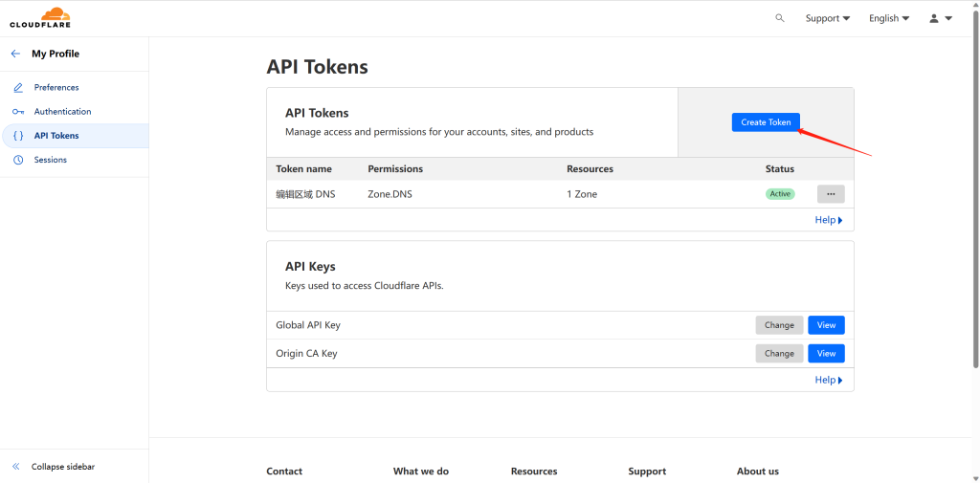Screen dimensions: 980x483
Task: Click the back arrow beside My Profile
Action: pyautogui.click(x=15, y=54)
